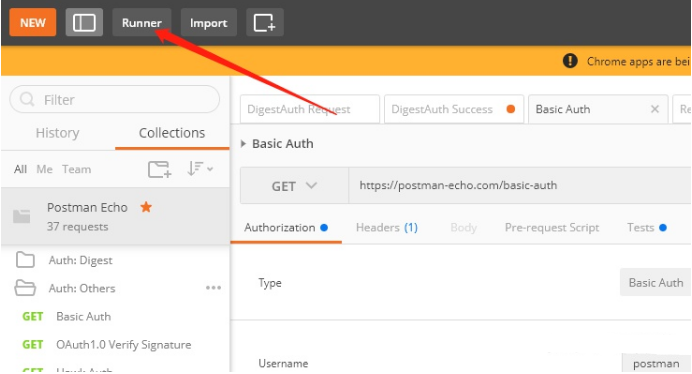This screenshot has height=374, width=692.
Task: Switch to DigestAuth Request tab
Action: pyautogui.click(x=310, y=109)
